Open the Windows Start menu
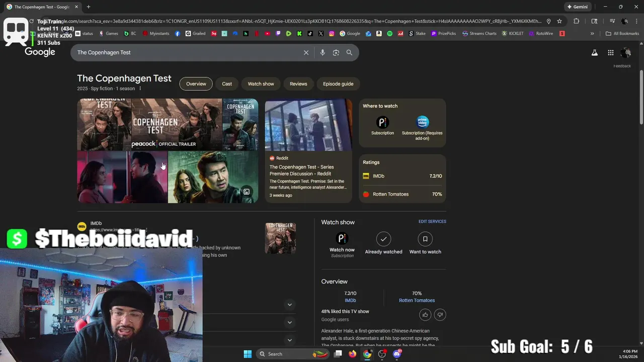Image resolution: width=644 pixels, height=362 pixels. (248, 354)
